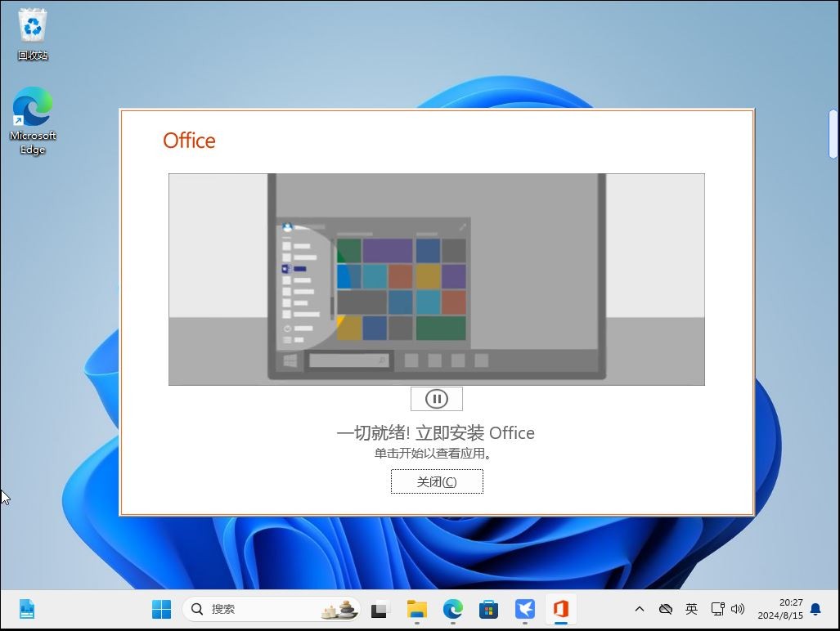Open the Microsoft Store from the taskbar
Screen dimensions: 840x631
[x=488, y=609]
